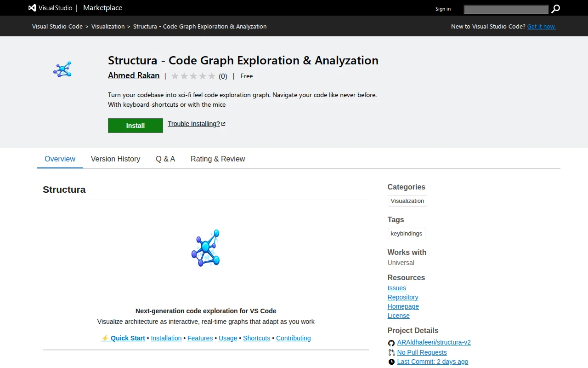
Task: Jump to Quick Start section link
Action: (x=123, y=338)
